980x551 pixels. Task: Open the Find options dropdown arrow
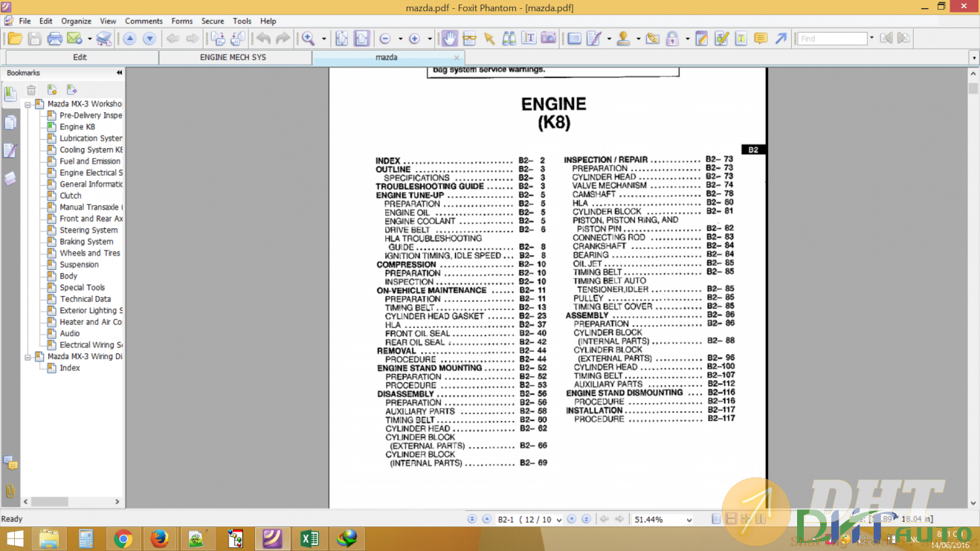pyautogui.click(x=871, y=39)
